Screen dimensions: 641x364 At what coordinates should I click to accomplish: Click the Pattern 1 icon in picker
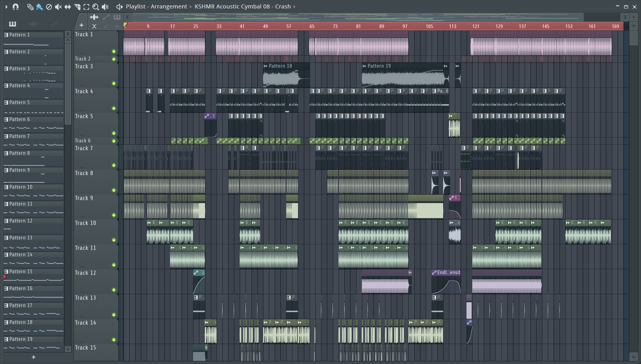coord(6,35)
